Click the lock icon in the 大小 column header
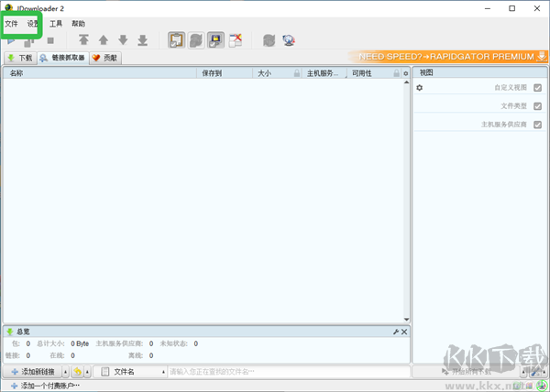This screenshot has height=392, width=550. (297, 73)
